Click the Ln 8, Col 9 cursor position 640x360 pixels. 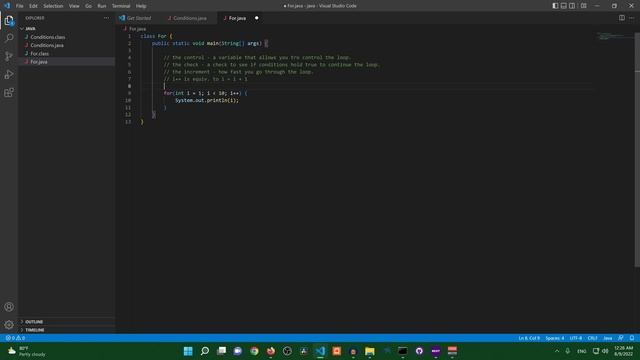pos(529,338)
